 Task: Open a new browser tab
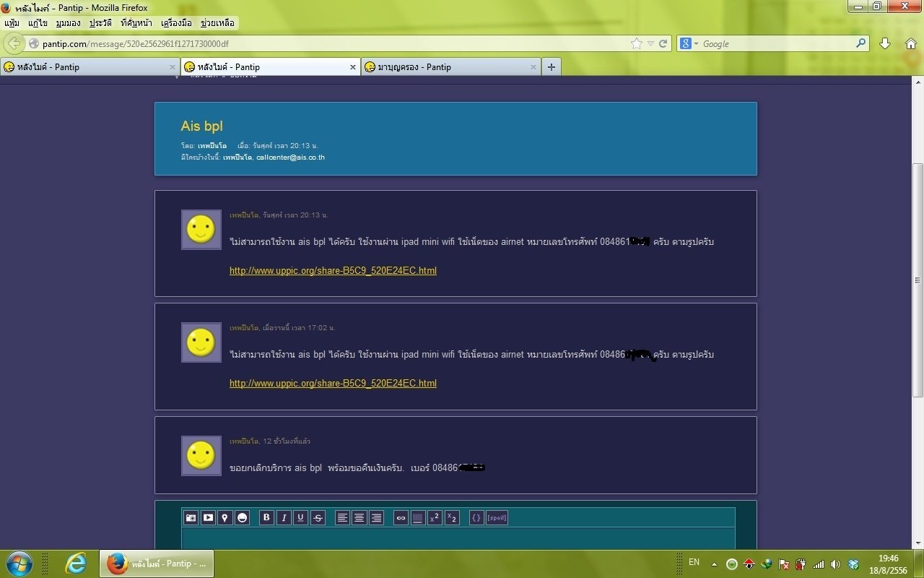tap(552, 67)
